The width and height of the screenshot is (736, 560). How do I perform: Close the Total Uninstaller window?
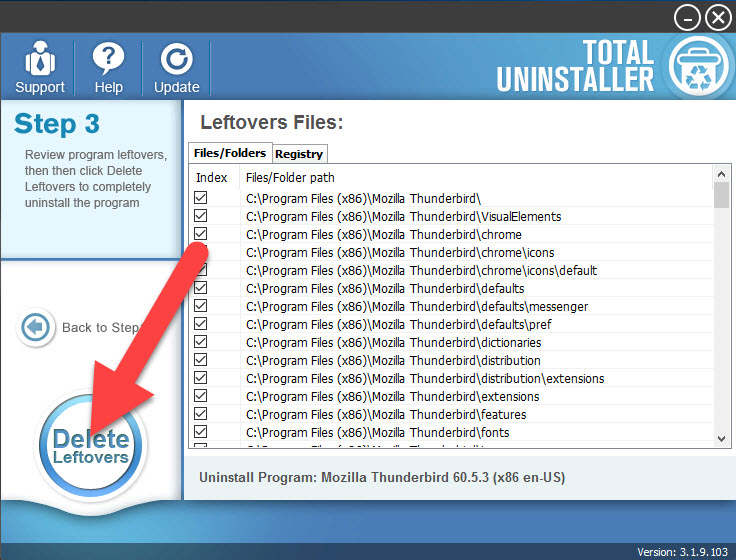(719, 18)
